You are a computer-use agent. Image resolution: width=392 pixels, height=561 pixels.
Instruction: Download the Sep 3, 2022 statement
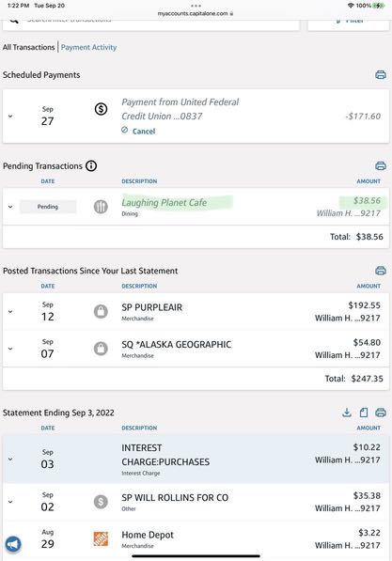point(347,413)
